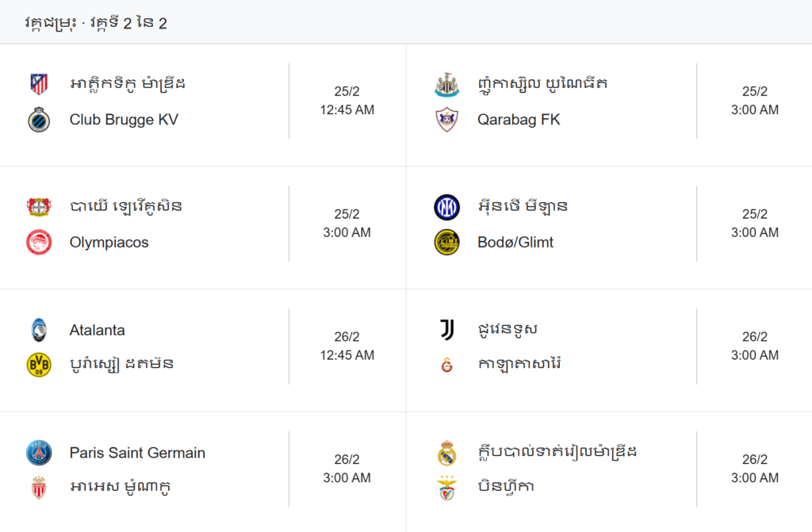Click the Atalanta club logo

point(39,330)
